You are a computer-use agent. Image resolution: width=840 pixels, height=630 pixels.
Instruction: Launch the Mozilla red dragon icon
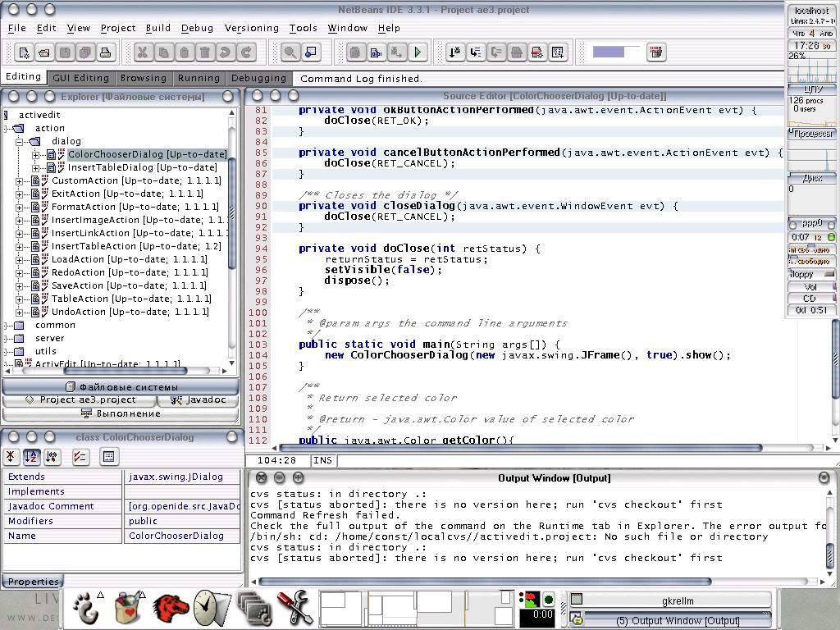pyautogui.click(x=171, y=608)
